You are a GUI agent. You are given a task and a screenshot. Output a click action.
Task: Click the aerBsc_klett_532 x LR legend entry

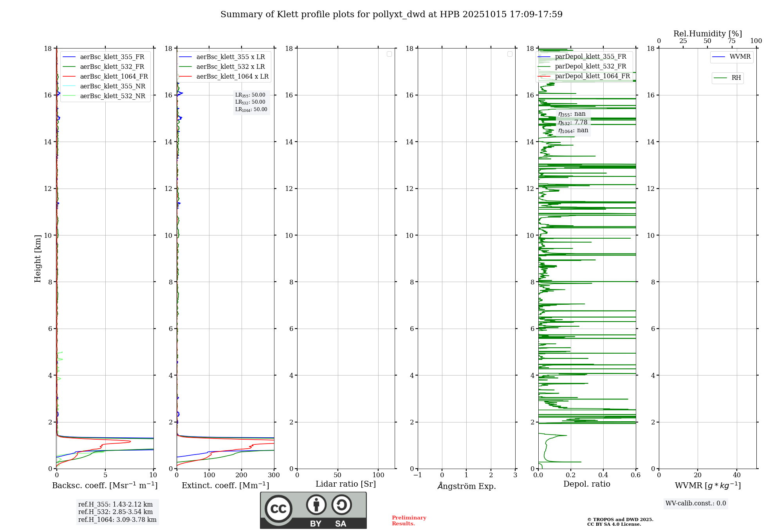[230, 67]
